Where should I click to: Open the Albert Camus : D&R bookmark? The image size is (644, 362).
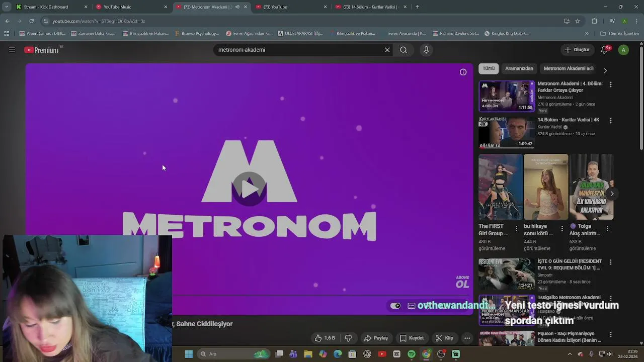tap(42, 34)
